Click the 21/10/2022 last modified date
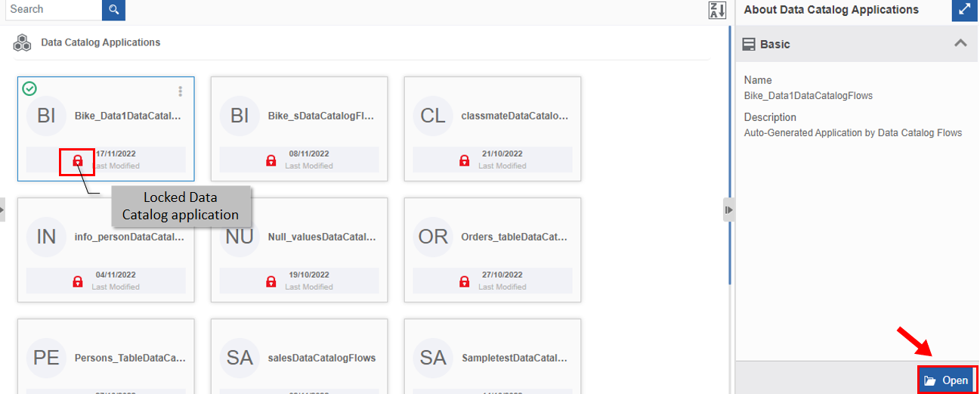Screen dimensions: 980x394 pyautogui.click(x=502, y=154)
